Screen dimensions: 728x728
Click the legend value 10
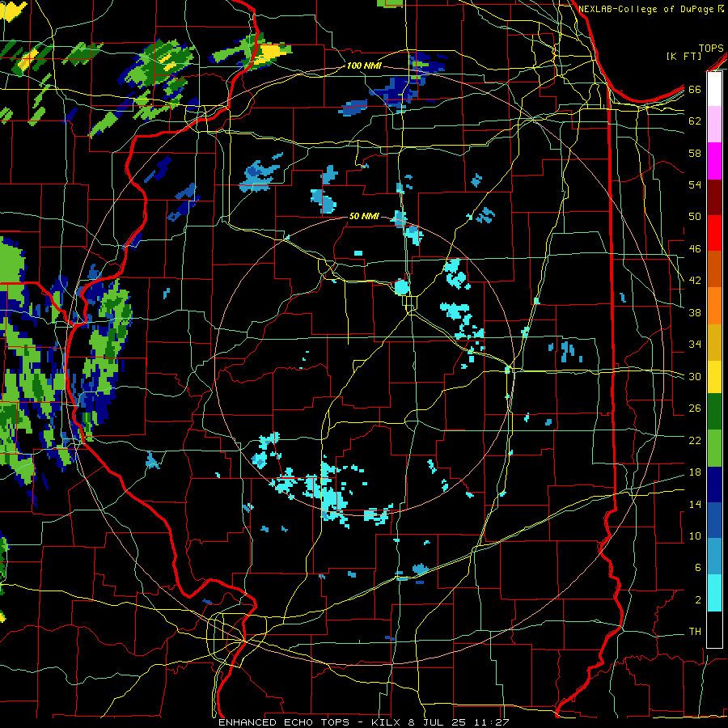click(695, 535)
